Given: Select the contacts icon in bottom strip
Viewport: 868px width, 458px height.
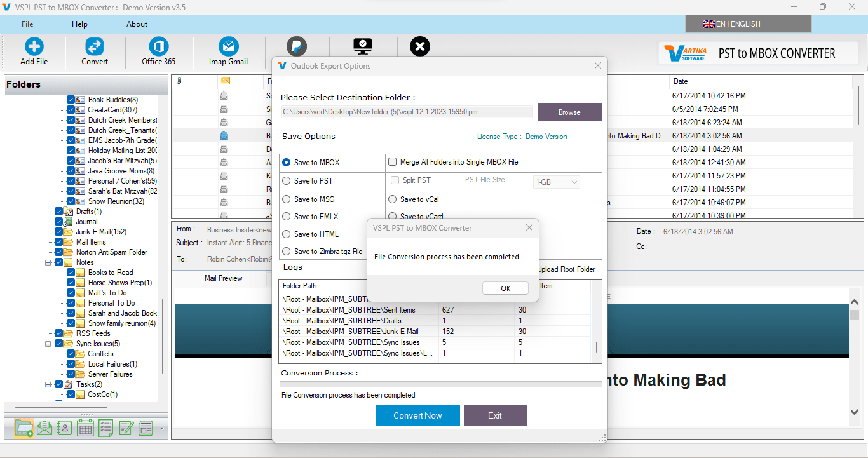Looking at the screenshot, I should pos(64,428).
